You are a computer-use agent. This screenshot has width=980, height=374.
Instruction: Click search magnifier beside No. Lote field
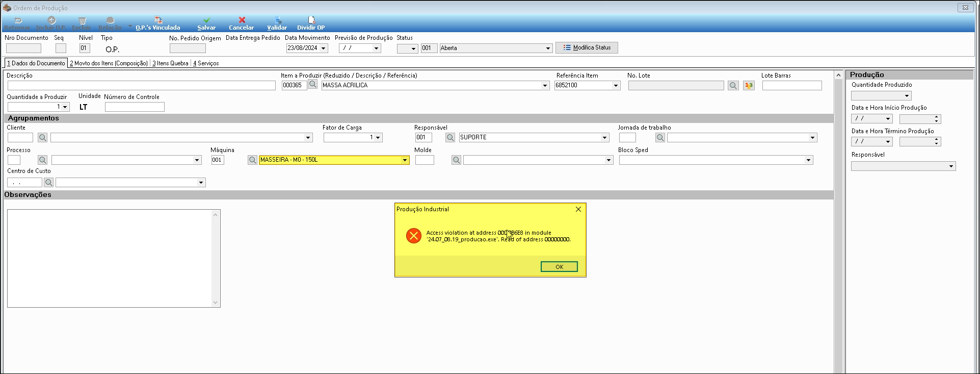pyautogui.click(x=733, y=86)
